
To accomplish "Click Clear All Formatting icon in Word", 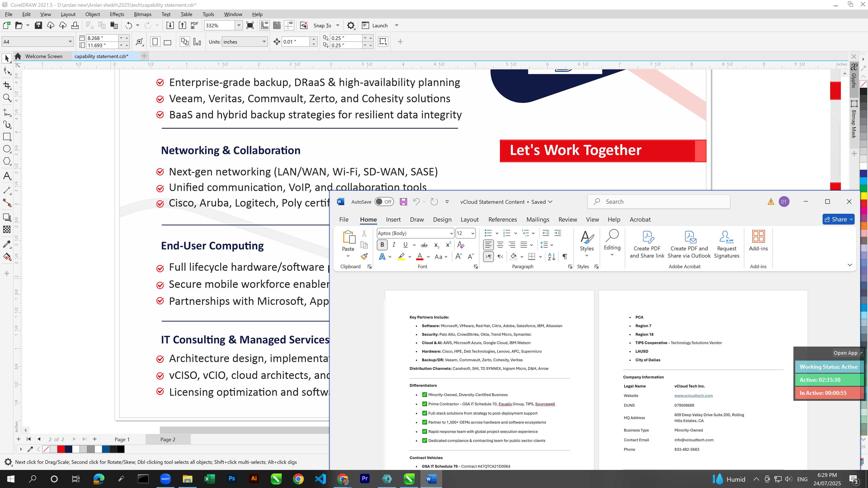I will [x=461, y=245].
